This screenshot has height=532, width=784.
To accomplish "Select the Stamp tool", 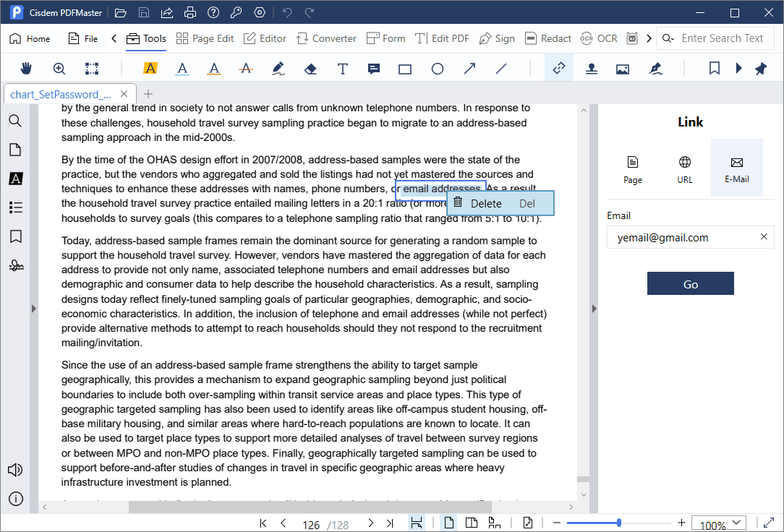I will pyautogui.click(x=592, y=69).
